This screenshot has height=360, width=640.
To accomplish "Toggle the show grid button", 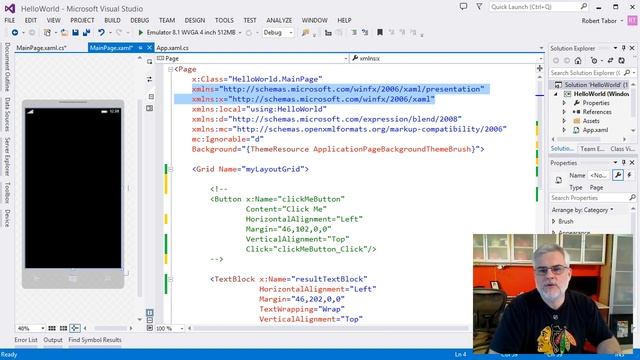I will pyautogui.click(x=52, y=328).
